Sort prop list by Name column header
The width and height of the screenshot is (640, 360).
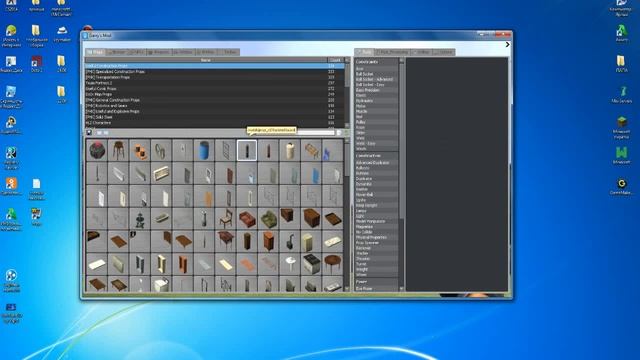point(206,60)
